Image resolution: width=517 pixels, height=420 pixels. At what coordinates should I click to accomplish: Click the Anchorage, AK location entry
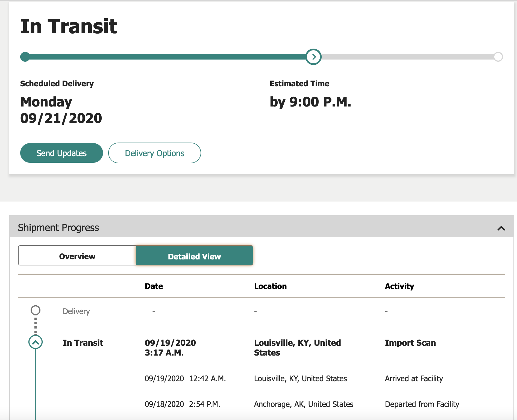click(304, 404)
